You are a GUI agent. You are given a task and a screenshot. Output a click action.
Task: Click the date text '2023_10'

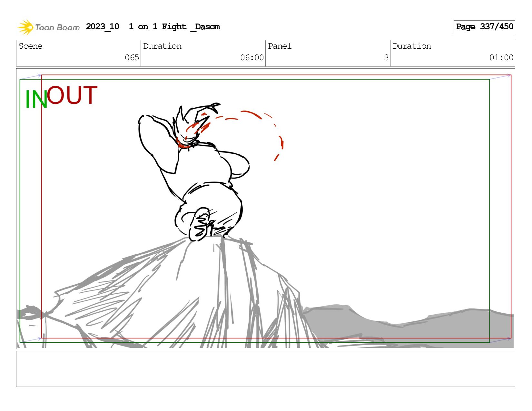click(x=103, y=27)
